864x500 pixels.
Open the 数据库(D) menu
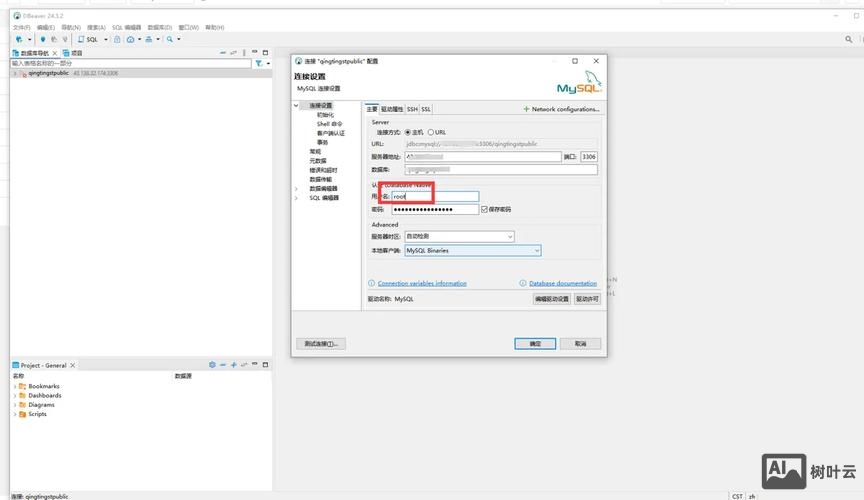(158, 27)
